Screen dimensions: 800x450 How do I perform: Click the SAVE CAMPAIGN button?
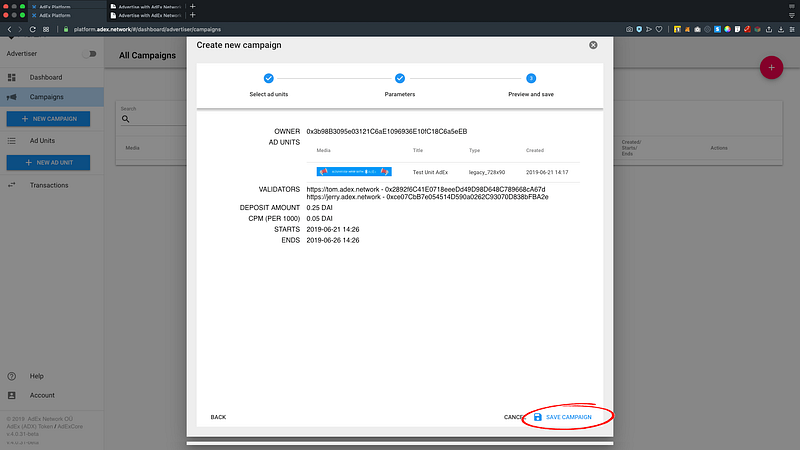(563, 417)
